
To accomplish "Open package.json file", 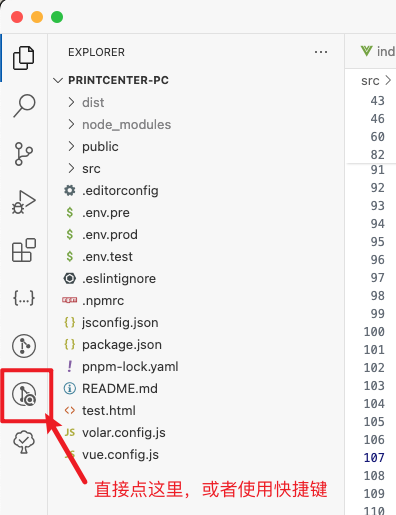I will [122, 344].
